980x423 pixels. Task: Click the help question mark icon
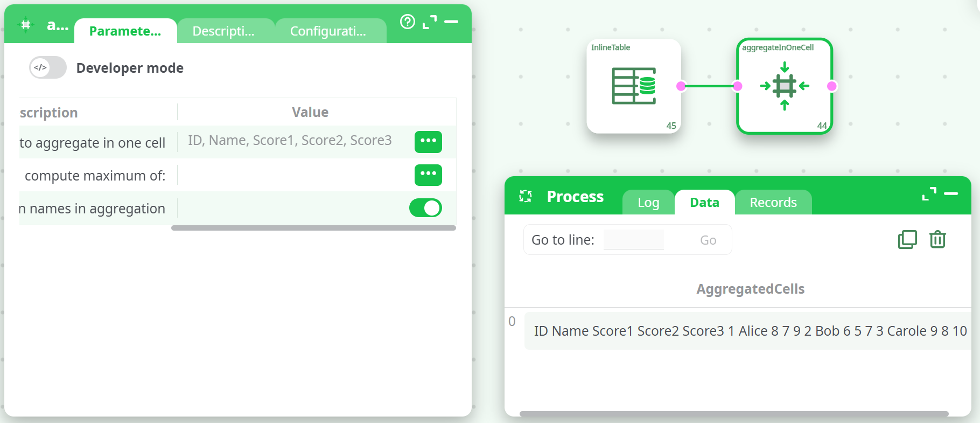[408, 22]
